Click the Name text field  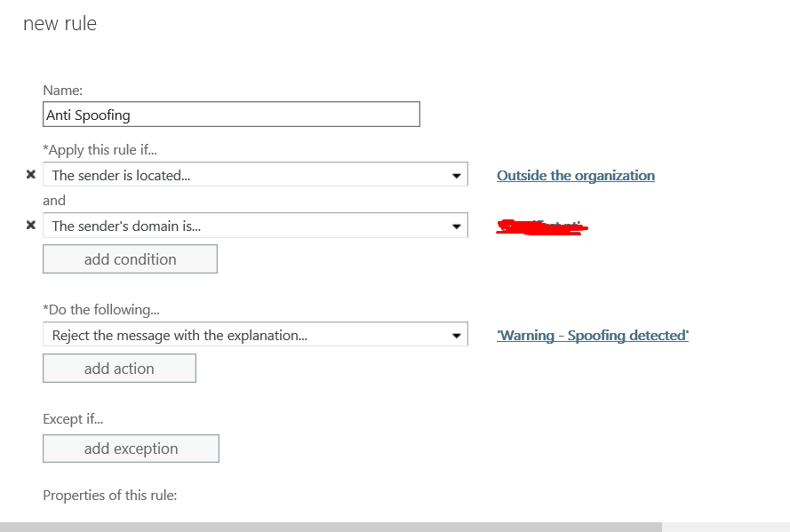click(231, 114)
